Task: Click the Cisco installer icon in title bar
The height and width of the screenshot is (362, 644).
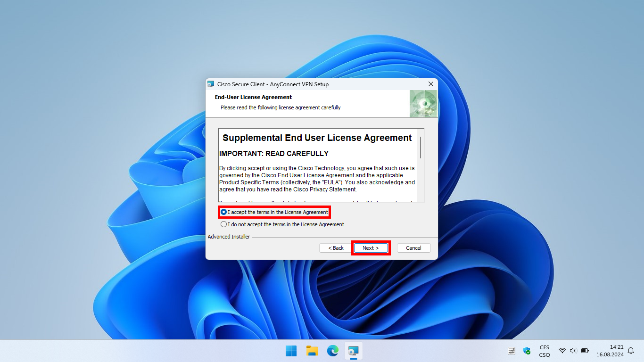Action: [211, 84]
